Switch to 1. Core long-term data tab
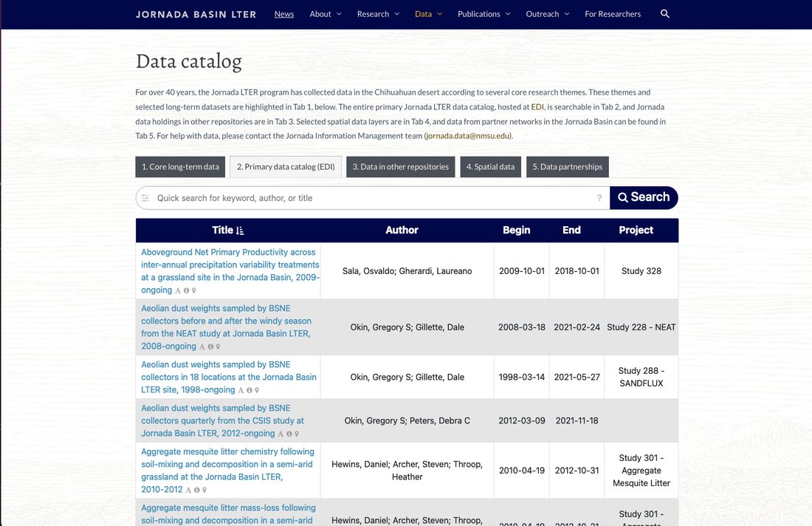Screen dimensions: 812x526 click(x=180, y=167)
